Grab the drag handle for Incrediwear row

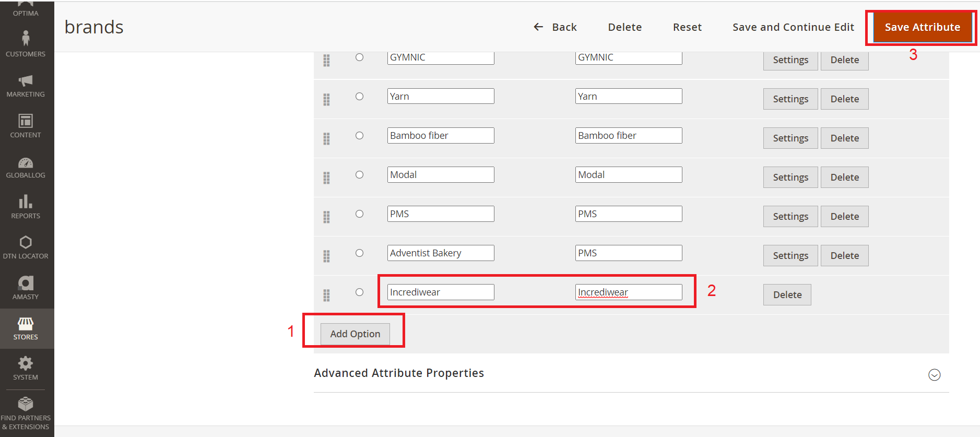click(x=326, y=295)
